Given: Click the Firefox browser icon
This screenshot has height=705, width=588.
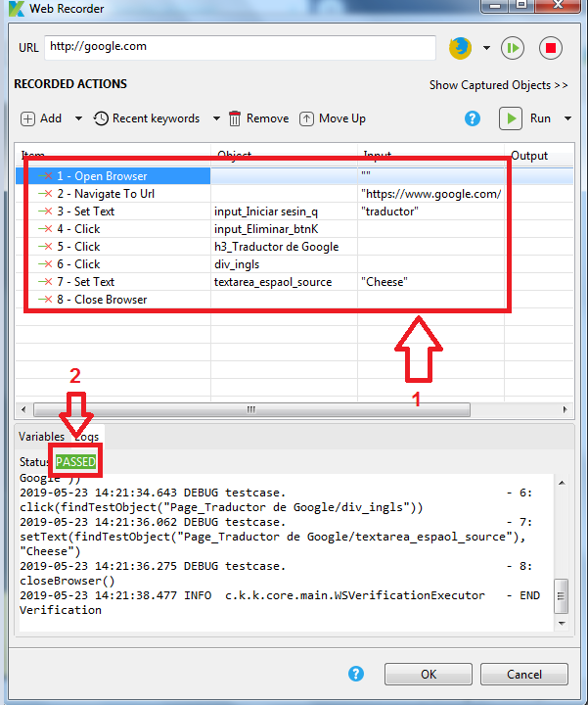Looking at the screenshot, I should coord(460,47).
